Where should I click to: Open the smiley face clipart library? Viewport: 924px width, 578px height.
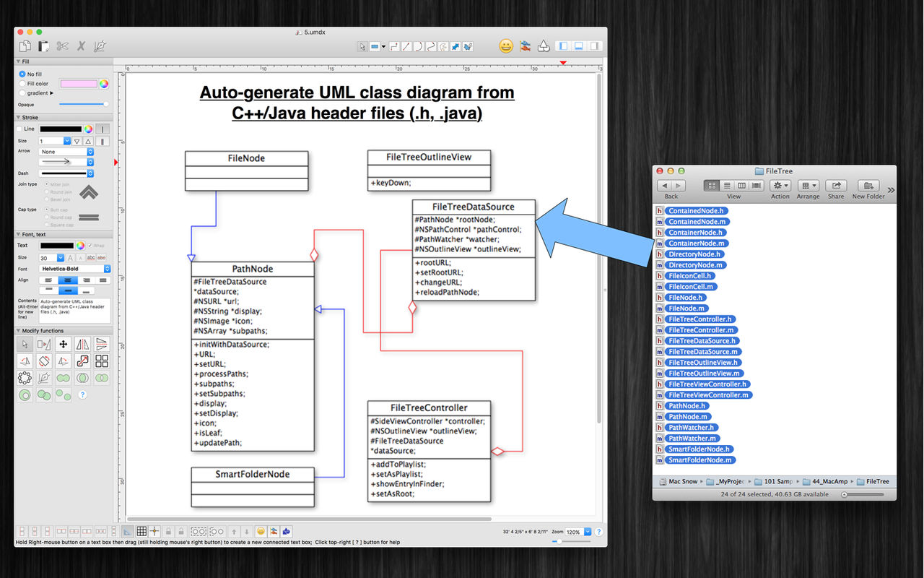point(506,46)
